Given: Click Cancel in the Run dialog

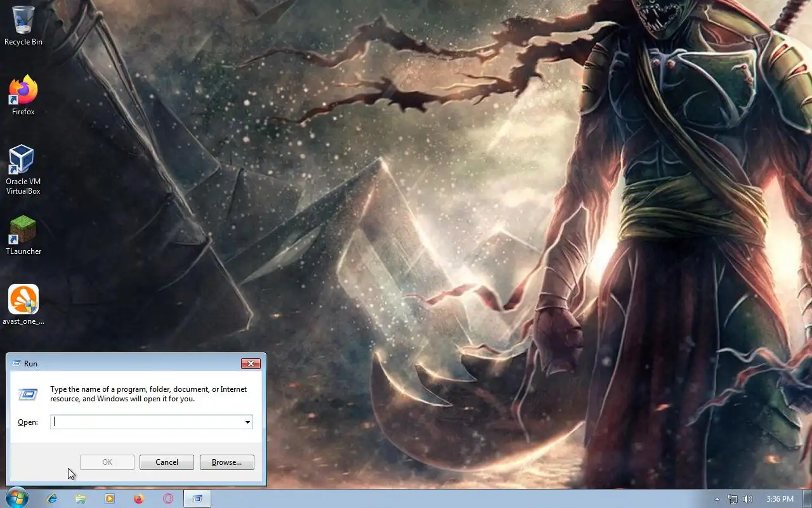Looking at the screenshot, I should [167, 462].
